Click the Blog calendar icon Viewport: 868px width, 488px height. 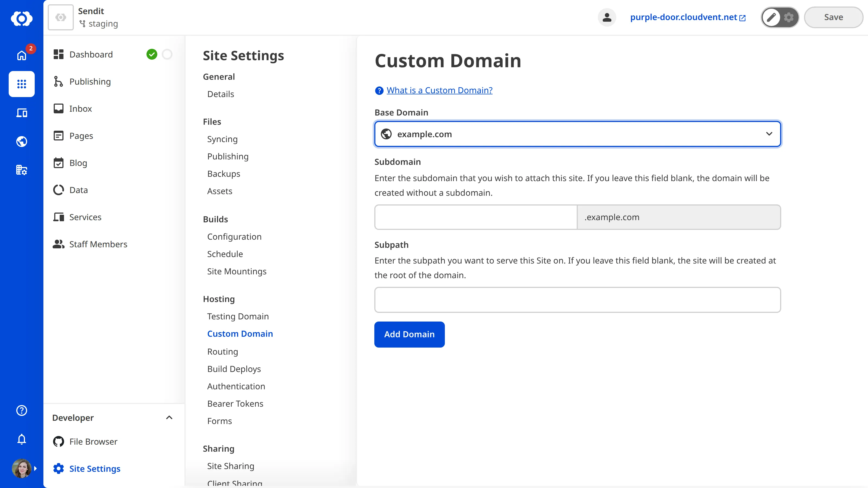58,163
